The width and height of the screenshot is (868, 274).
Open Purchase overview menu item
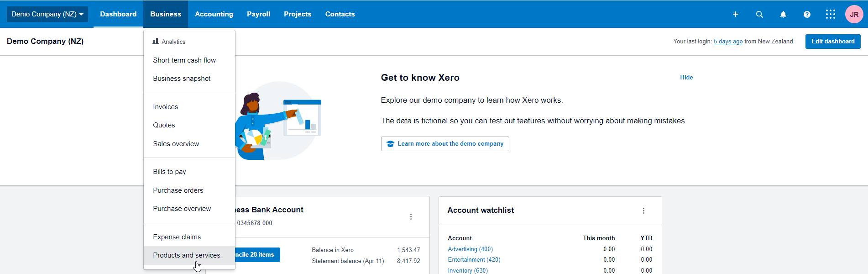(189, 209)
